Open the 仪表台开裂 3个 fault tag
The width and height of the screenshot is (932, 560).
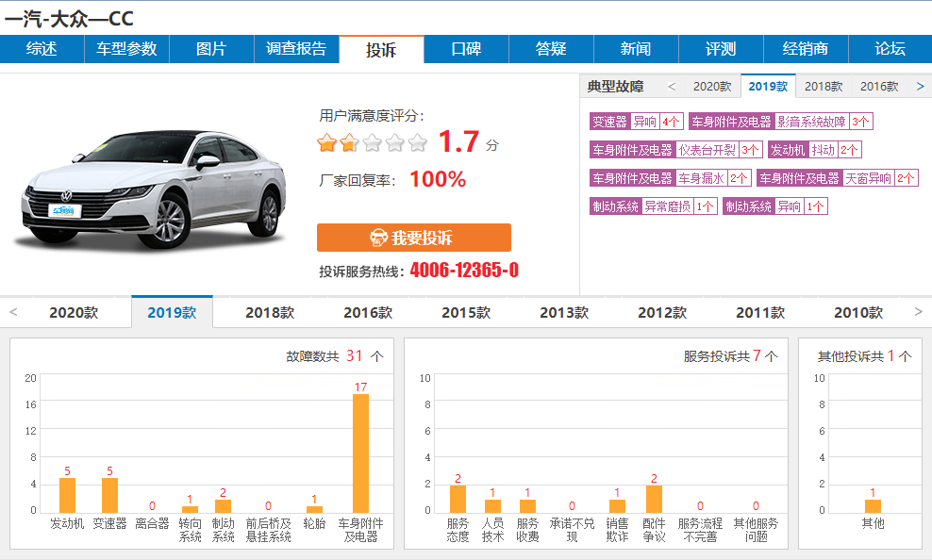(x=676, y=150)
